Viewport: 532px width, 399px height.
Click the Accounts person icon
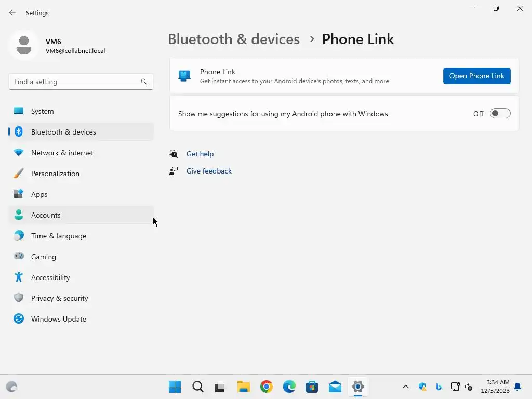click(x=19, y=215)
